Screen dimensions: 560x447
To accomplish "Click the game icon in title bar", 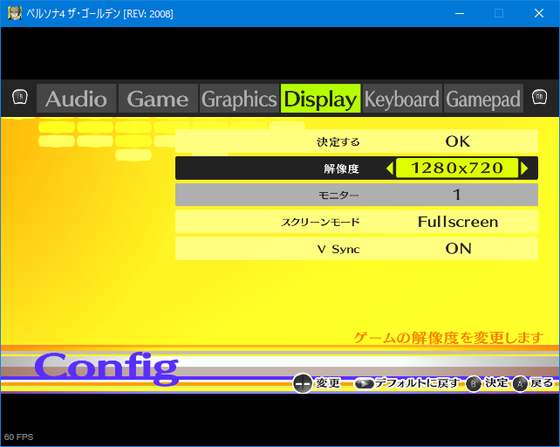I will [x=15, y=13].
